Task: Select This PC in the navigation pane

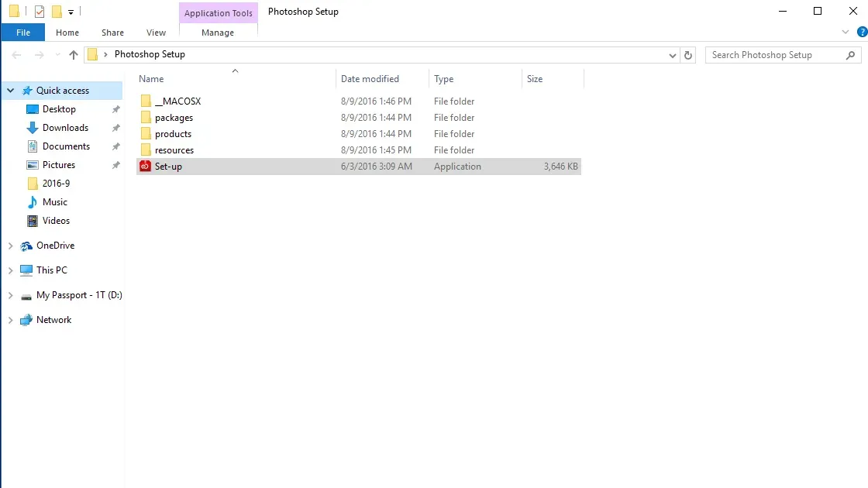Action: 51,270
